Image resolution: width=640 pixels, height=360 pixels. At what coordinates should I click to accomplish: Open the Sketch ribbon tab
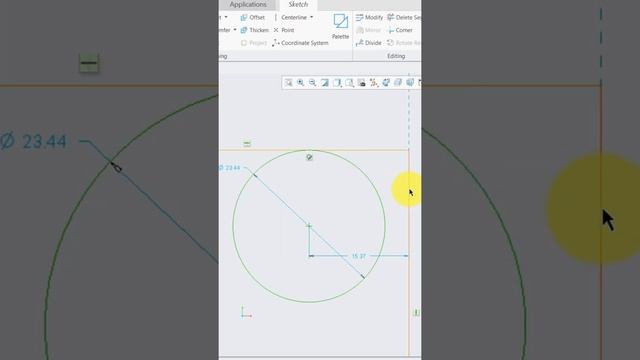[298, 4]
